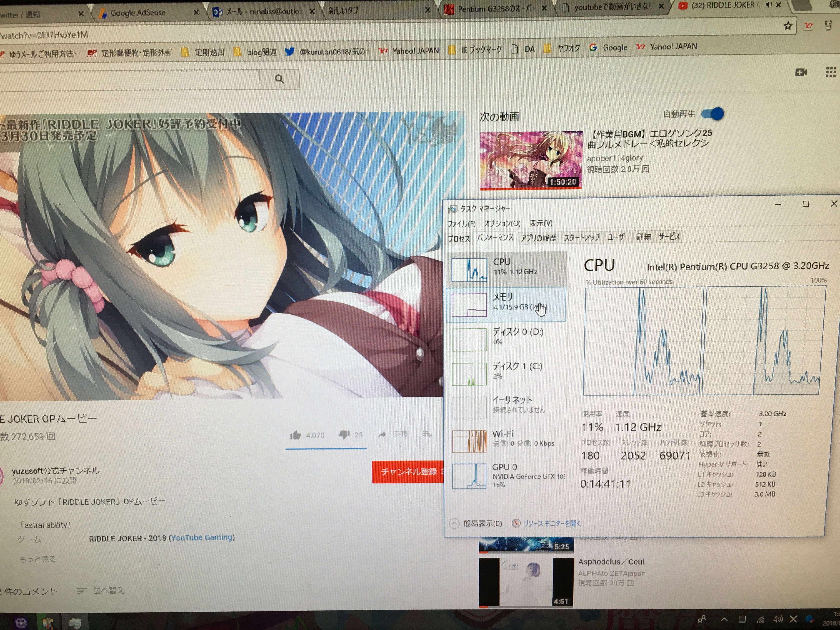The image size is (840, 630).
Task: Close the Google AdSense browser tab
Action: point(196,12)
